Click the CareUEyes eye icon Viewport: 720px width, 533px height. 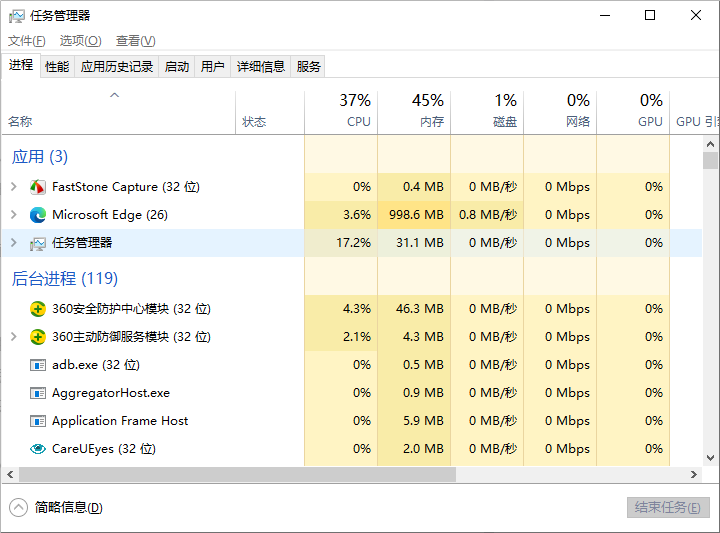38,449
